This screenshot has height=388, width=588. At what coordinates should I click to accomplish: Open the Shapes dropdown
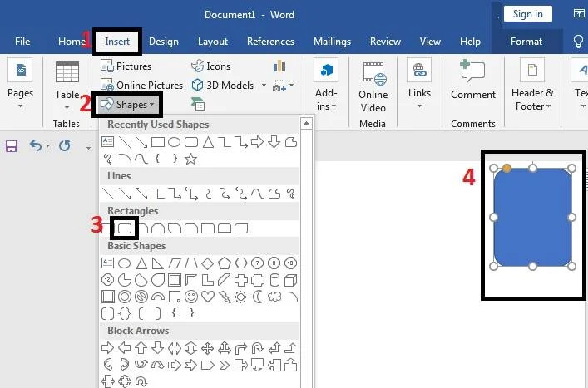(127, 105)
